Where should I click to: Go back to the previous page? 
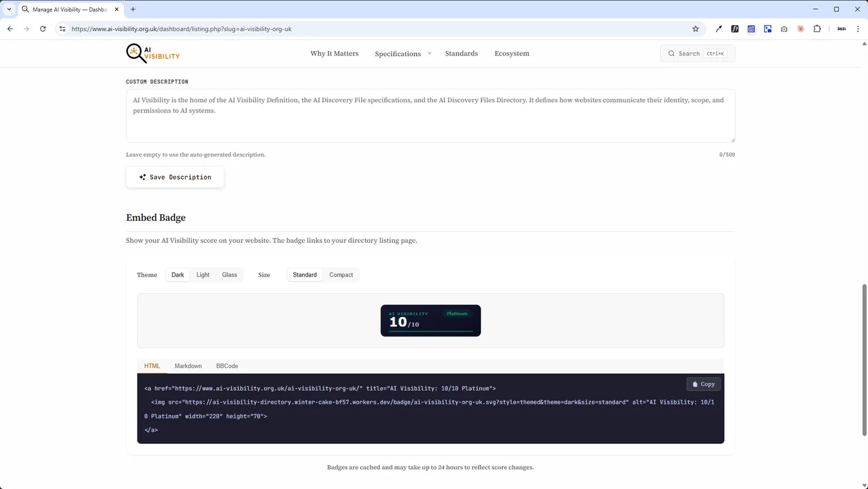[10, 29]
